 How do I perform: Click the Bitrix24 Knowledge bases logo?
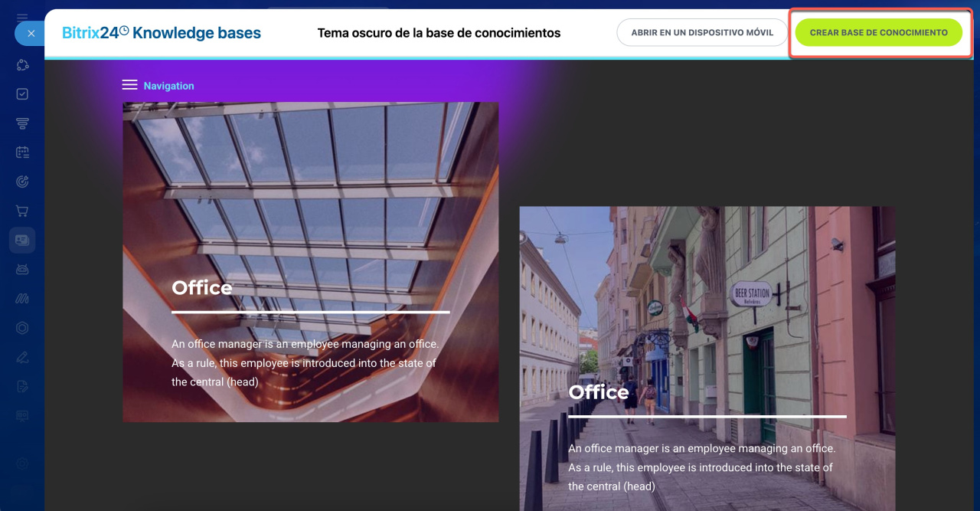(x=162, y=33)
